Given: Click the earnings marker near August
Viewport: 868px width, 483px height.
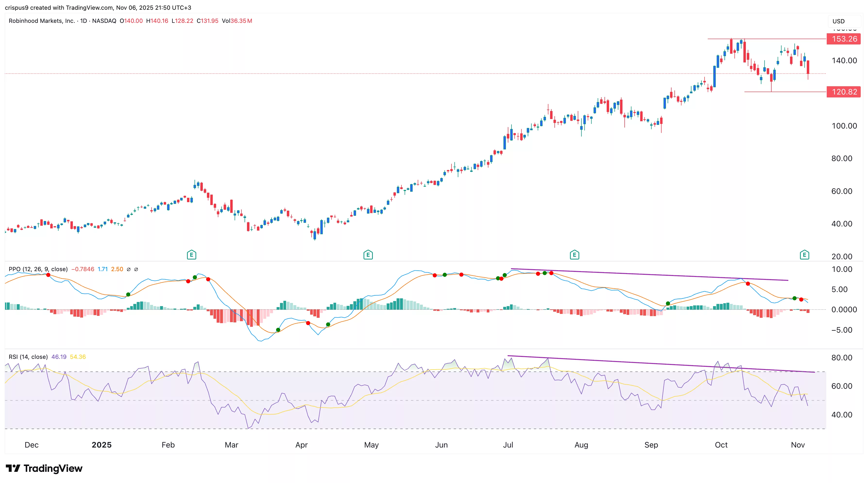Looking at the screenshot, I should [575, 255].
